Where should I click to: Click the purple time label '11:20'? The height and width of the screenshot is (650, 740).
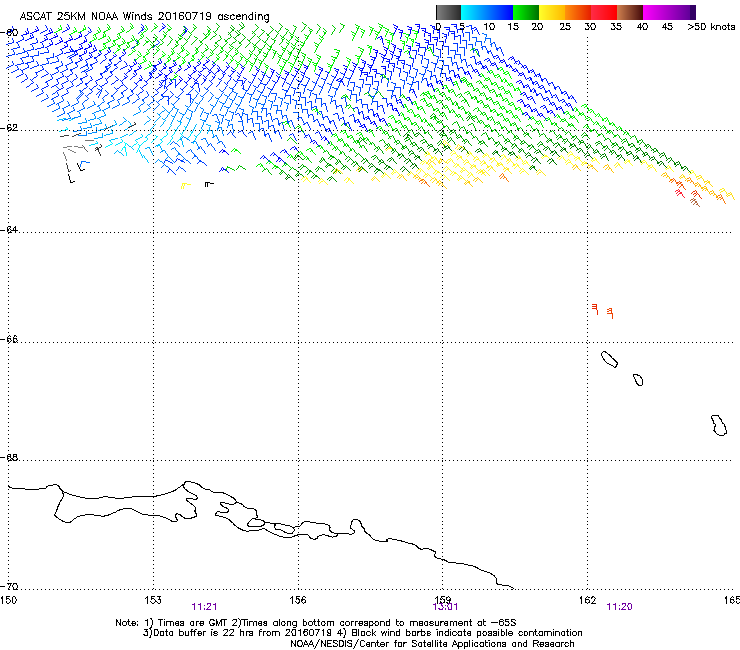click(x=619, y=607)
